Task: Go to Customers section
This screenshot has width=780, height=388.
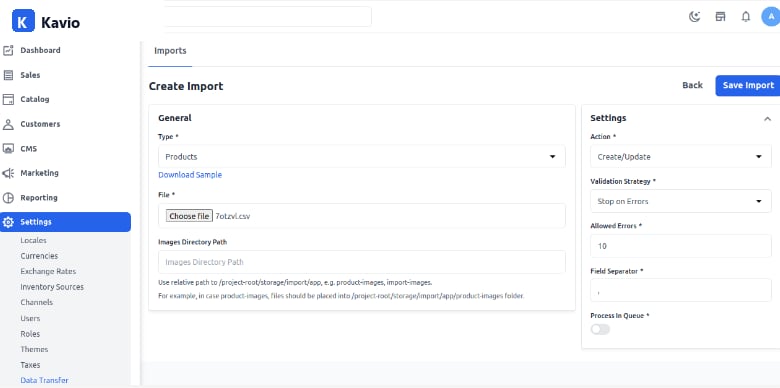Action: pyautogui.click(x=65, y=124)
